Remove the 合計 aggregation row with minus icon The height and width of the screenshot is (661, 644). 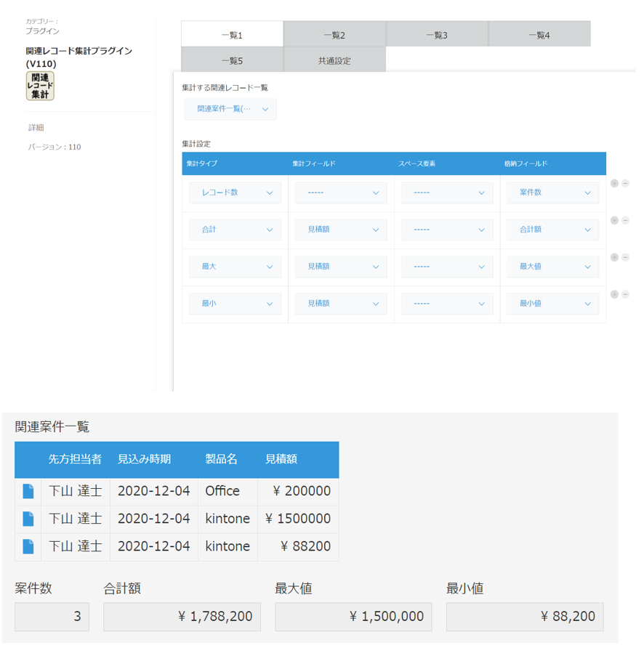(625, 220)
